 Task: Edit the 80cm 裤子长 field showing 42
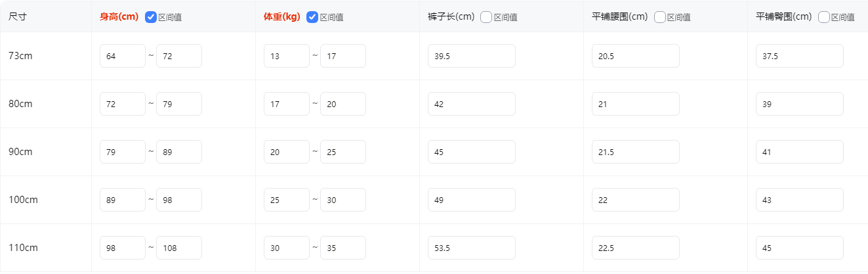tap(471, 104)
